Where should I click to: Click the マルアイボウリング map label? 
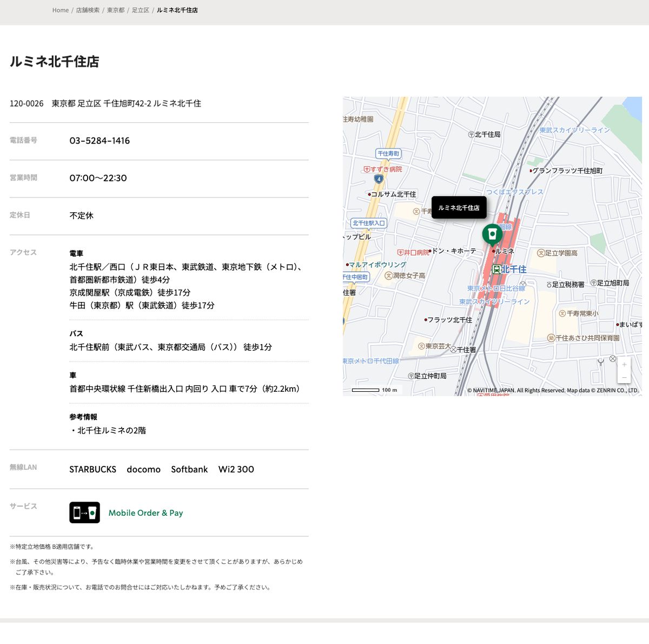click(377, 265)
